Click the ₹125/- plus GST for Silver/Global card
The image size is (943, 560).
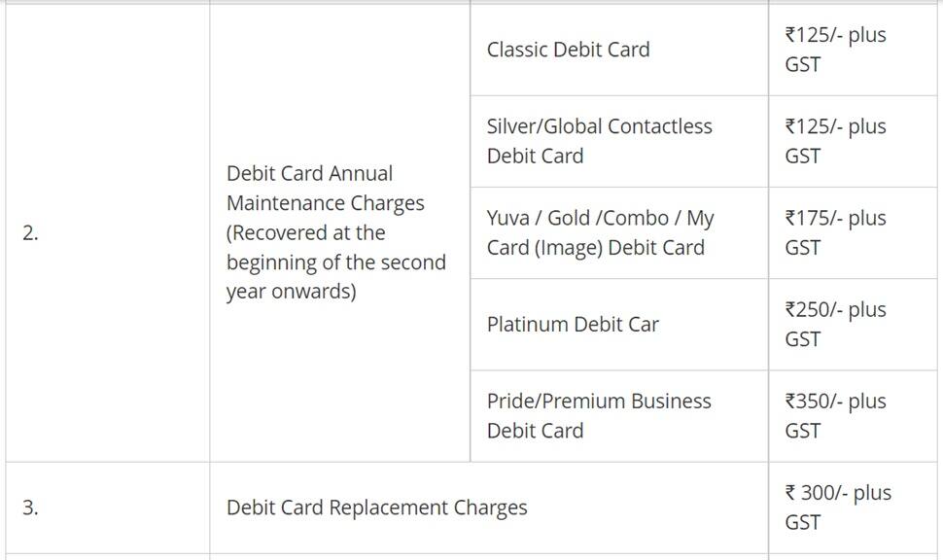(x=835, y=141)
